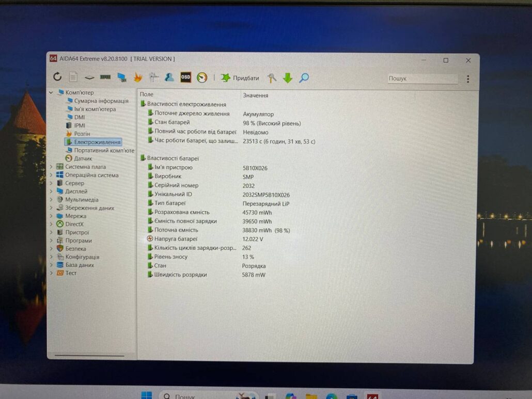Click the magnifying glass search icon

tap(304, 78)
